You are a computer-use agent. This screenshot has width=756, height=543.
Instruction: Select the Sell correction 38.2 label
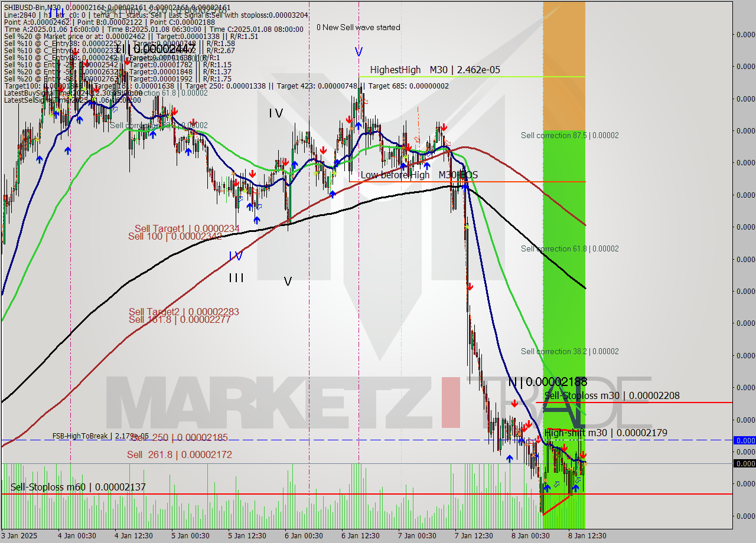[570, 352]
